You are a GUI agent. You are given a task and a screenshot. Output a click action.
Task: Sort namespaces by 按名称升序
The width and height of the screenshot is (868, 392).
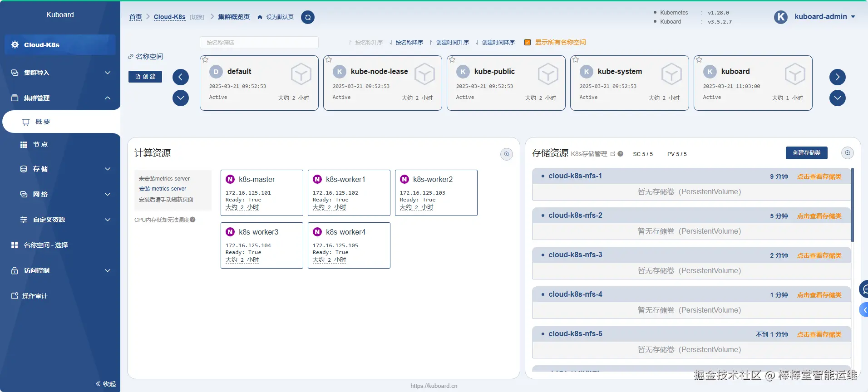pyautogui.click(x=365, y=42)
